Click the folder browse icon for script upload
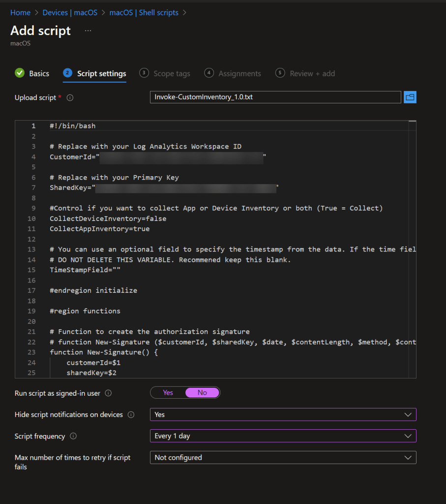Screen dimensions: 446x504 [x=410, y=97]
